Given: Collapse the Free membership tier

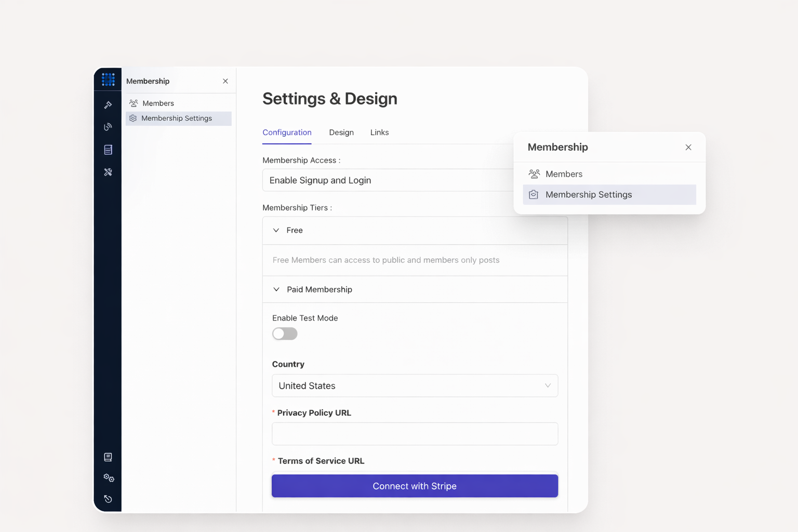Looking at the screenshot, I should (276, 230).
